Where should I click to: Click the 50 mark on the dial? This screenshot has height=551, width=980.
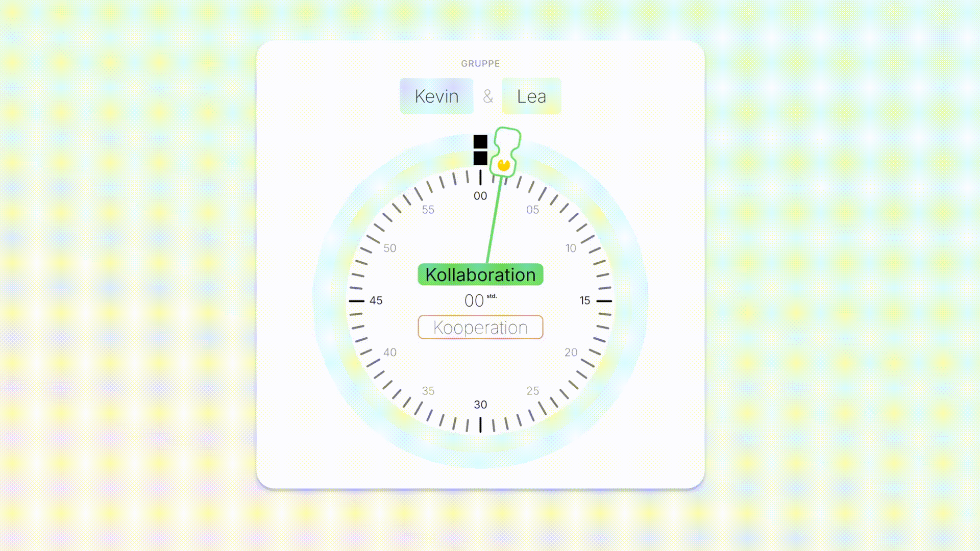coord(390,248)
